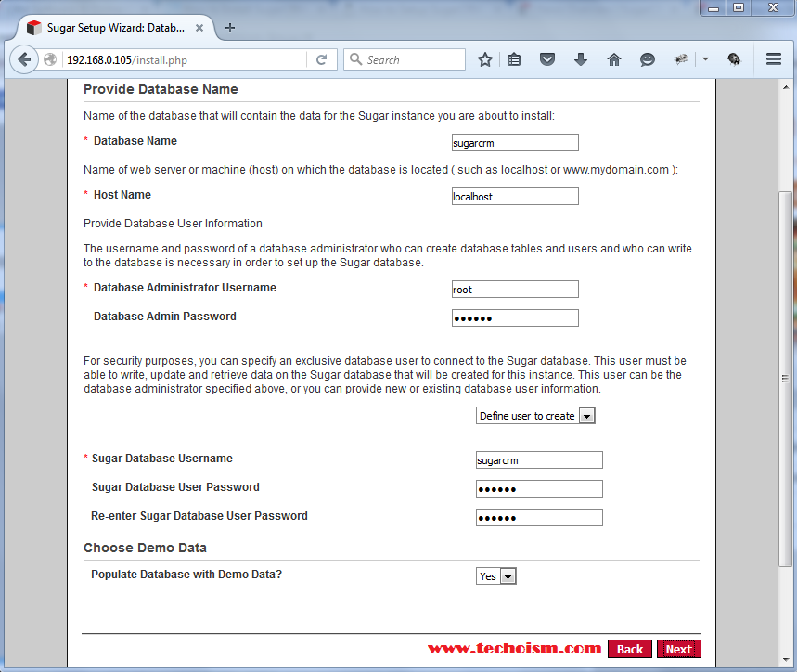Click the Re-enter Sugar Database User Password field
This screenshot has width=797, height=672.
pos(539,518)
